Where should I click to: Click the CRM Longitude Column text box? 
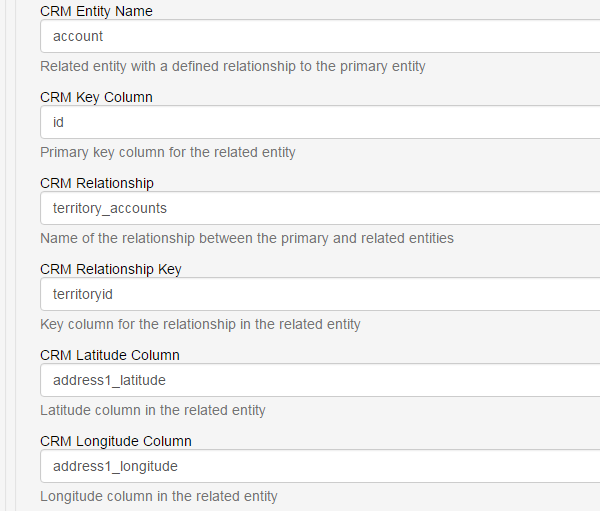coord(320,466)
